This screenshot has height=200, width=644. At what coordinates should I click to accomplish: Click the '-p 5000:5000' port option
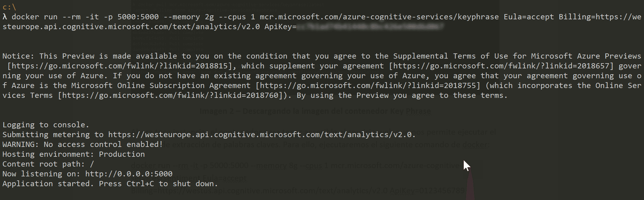pyautogui.click(x=131, y=17)
